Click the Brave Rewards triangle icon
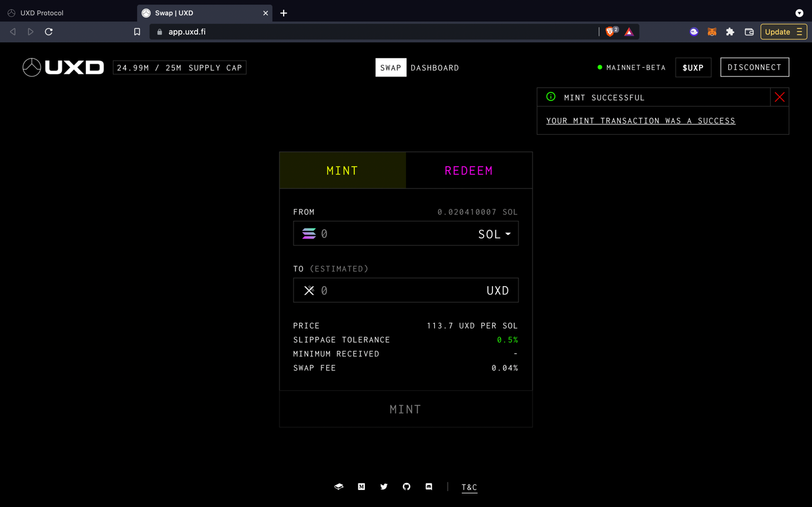 629,32
